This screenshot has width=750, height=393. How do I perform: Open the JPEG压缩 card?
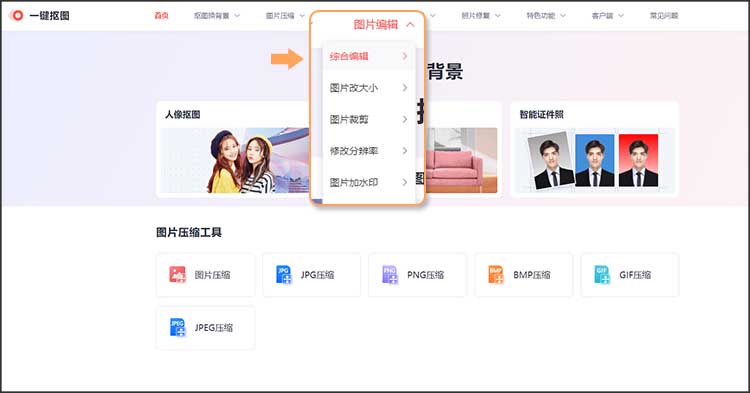206,328
